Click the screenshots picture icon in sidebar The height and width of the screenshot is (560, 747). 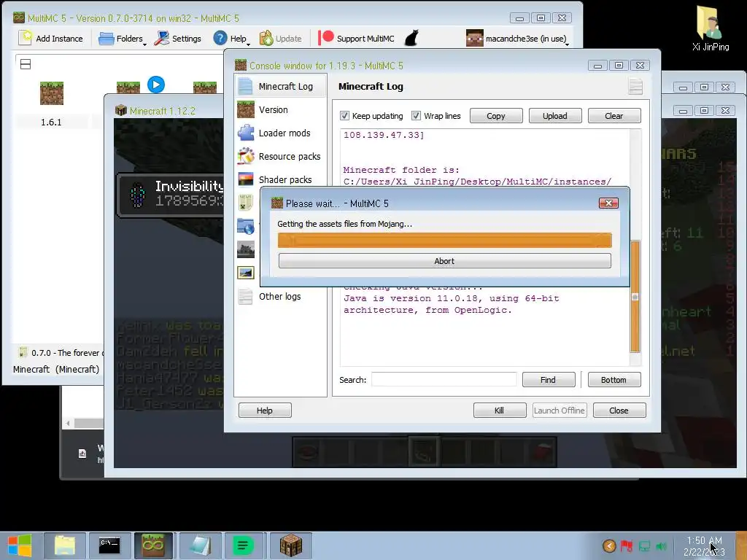246,273
